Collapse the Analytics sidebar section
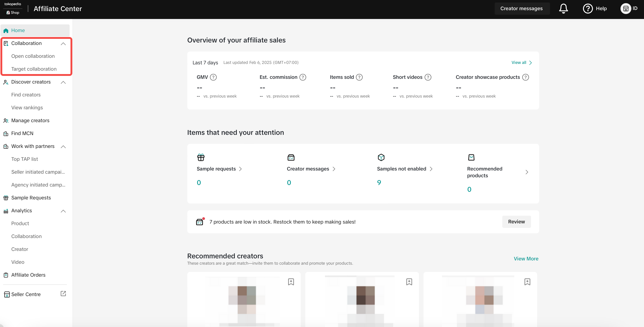 point(63,211)
